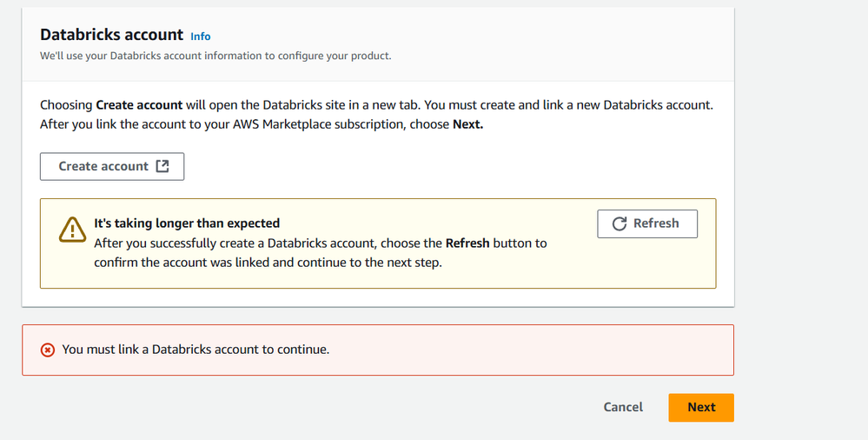Click the "It's taking longer than expected" heading
This screenshot has height=440, width=868.
(187, 223)
